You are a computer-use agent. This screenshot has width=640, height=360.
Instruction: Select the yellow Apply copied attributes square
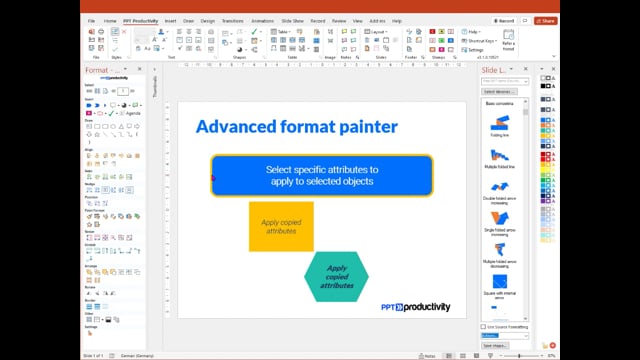[x=282, y=227]
